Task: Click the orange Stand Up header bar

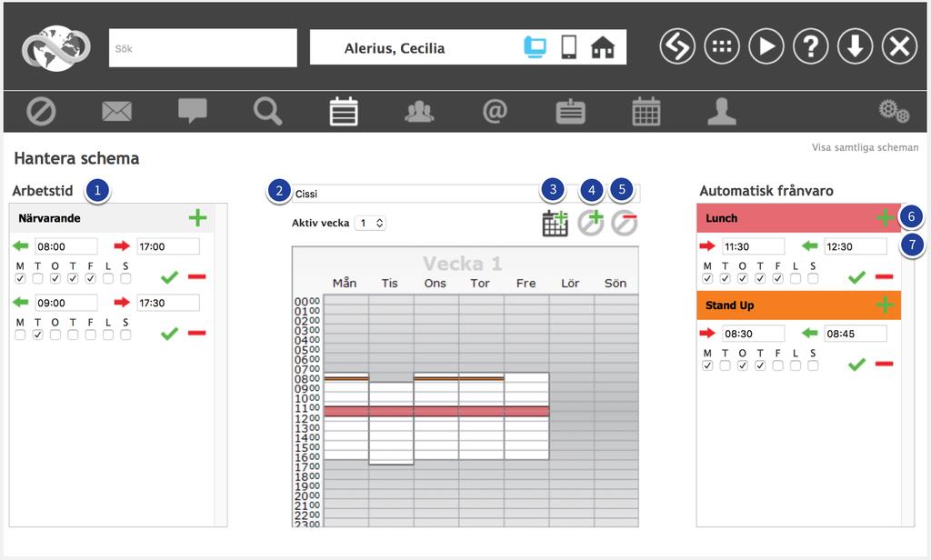Action: point(798,305)
